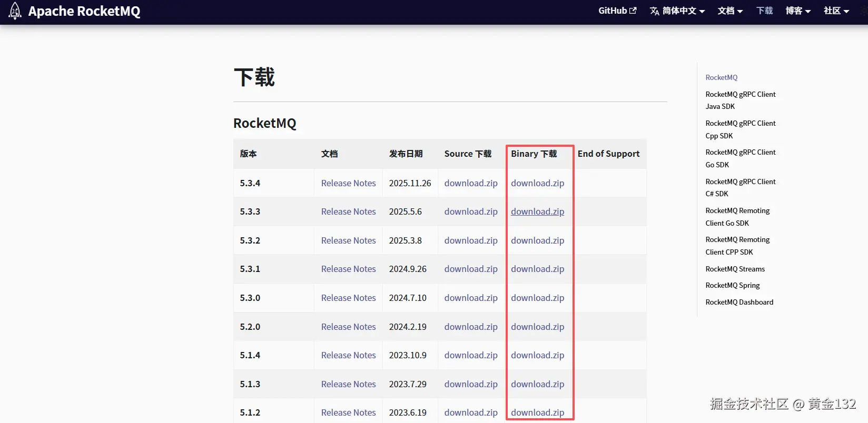Download source zip for version 5.3.4
The width and height of the screenshot is (868, 423).
pyautogui.click(x=471, y=183)
